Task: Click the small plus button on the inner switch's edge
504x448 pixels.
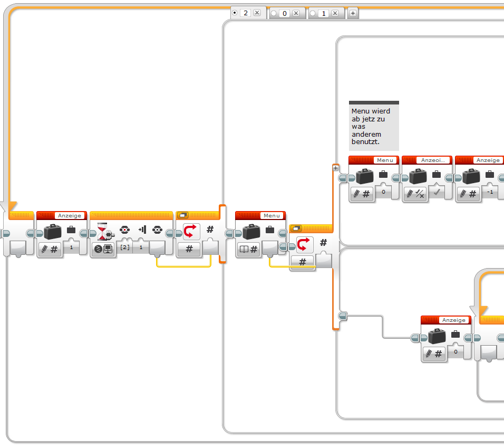Action: tap(335, 168)
